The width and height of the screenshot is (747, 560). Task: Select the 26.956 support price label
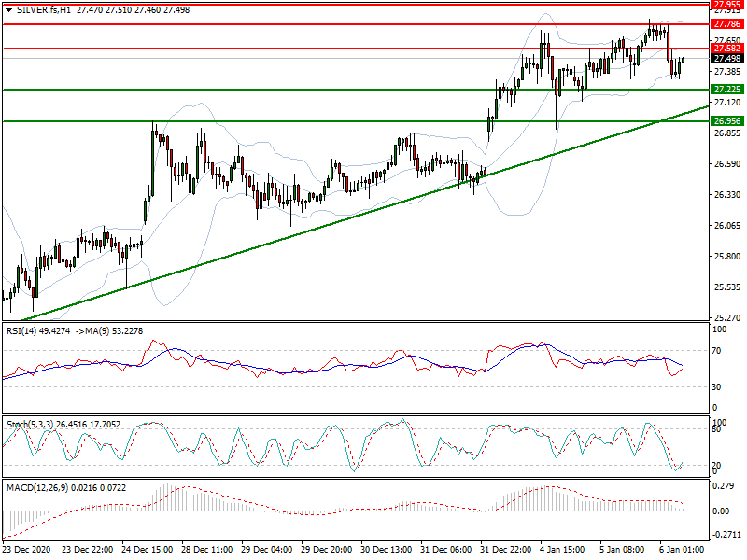pyautogui.click(x=727, y=121)
